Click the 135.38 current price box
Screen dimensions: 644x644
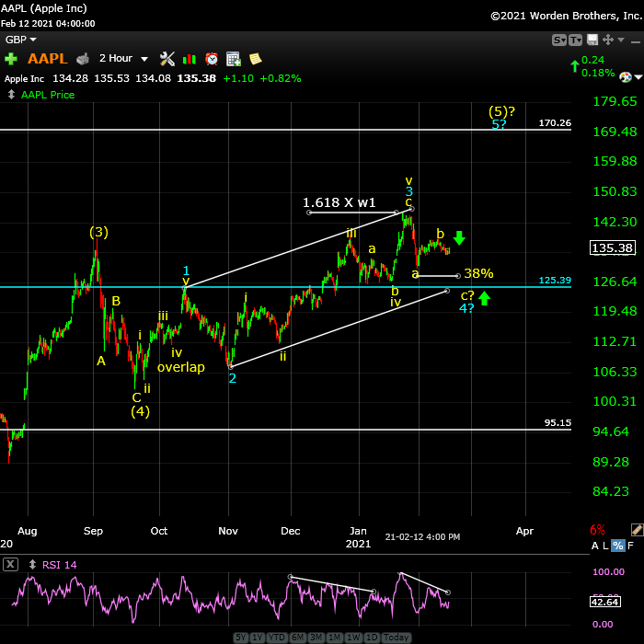613,248
